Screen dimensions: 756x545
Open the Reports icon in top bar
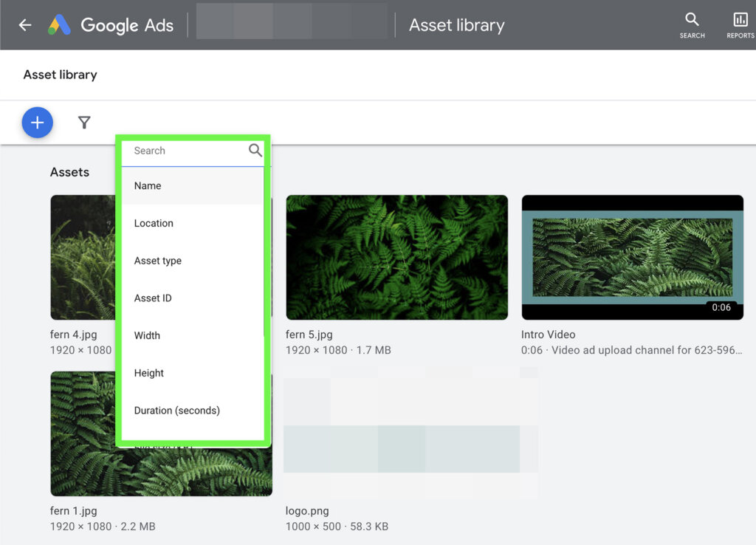[740, 24]
